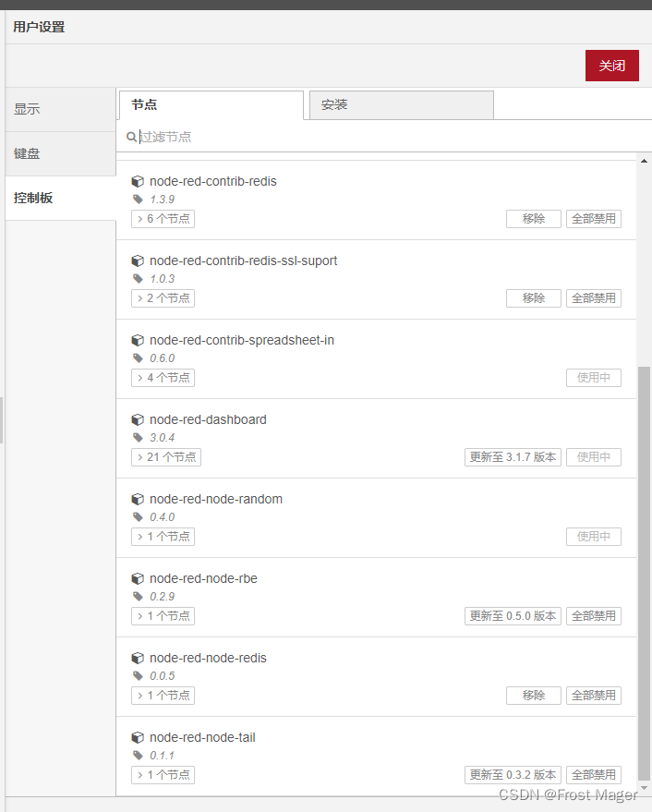Viewport: 652px width, 812px height.
Task: Disable all nodes of node-red-node-tail
Action: click(594, 774)
